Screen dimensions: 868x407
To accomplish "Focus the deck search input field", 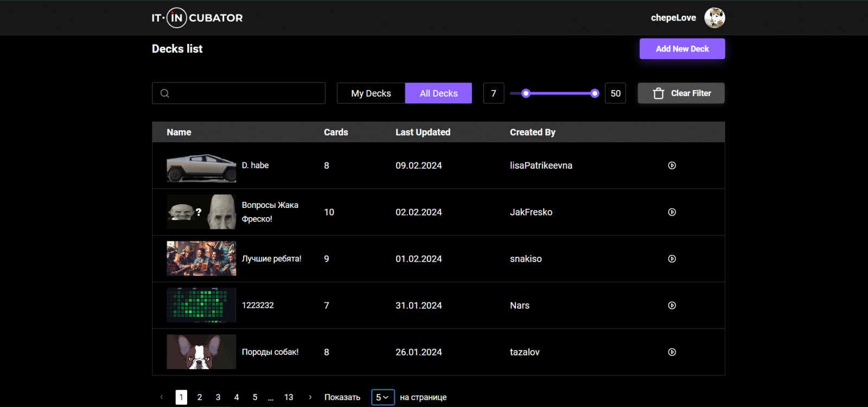I will coord(239,93).
